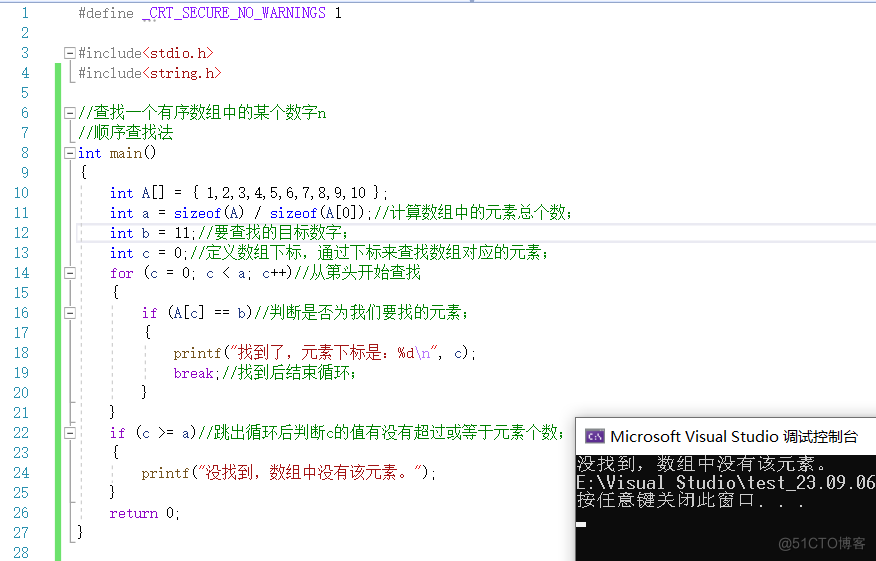876x561 pixels.
Task: Collapse the int main() function block
Action: (70, 153)
